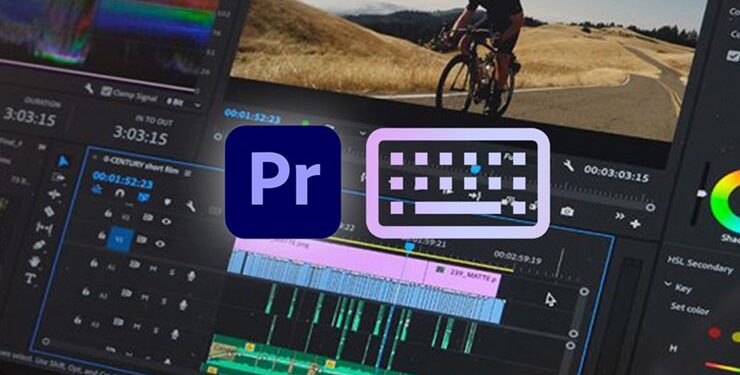
Task: Open Lumetri Scopes wrench settings
Action: point(89,88)
